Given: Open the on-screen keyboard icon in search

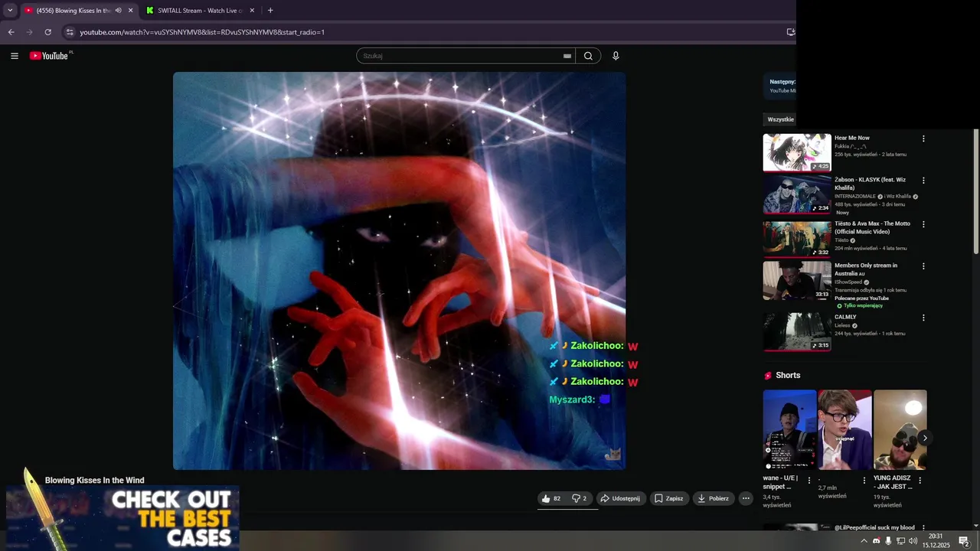Looking at the screenshot, I should click(567, 56).
